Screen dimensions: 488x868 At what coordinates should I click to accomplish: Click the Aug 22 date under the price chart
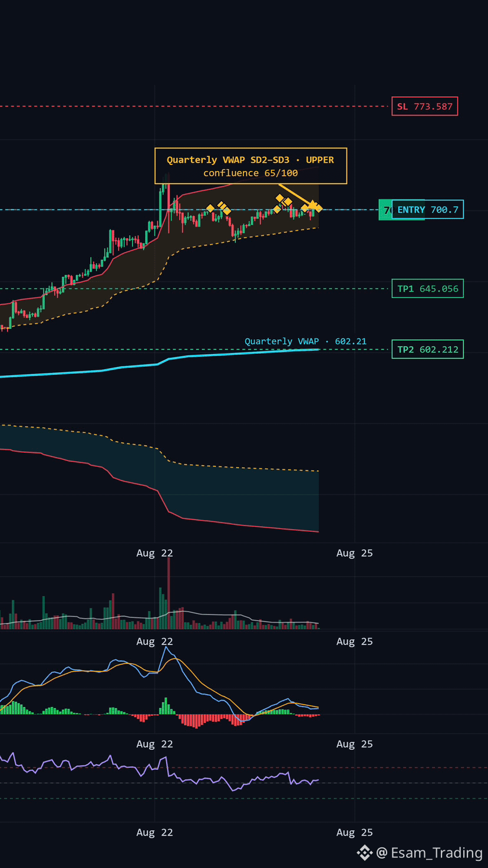pyautogui.click(x=154, y=553)
